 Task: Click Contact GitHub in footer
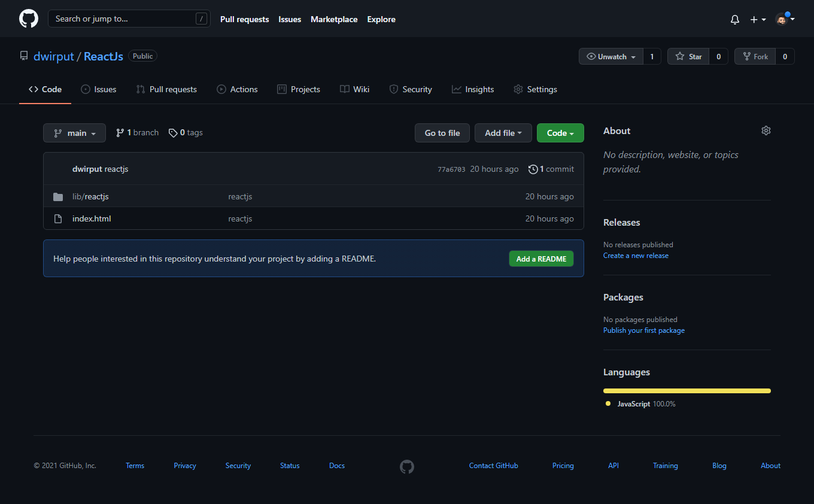point(494,466)
